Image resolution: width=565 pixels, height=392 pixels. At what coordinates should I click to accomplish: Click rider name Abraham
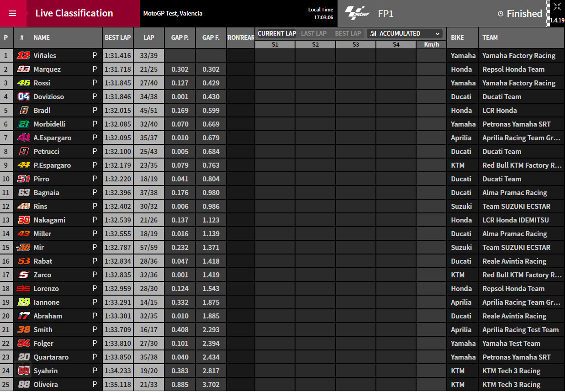48,316
